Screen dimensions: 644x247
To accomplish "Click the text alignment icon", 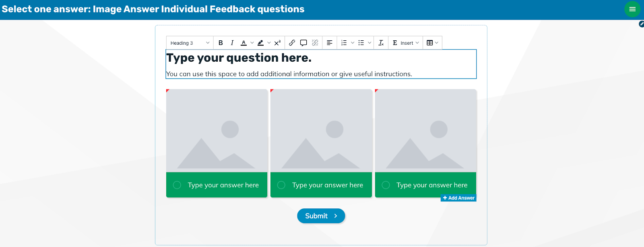I will coord(329,43).
